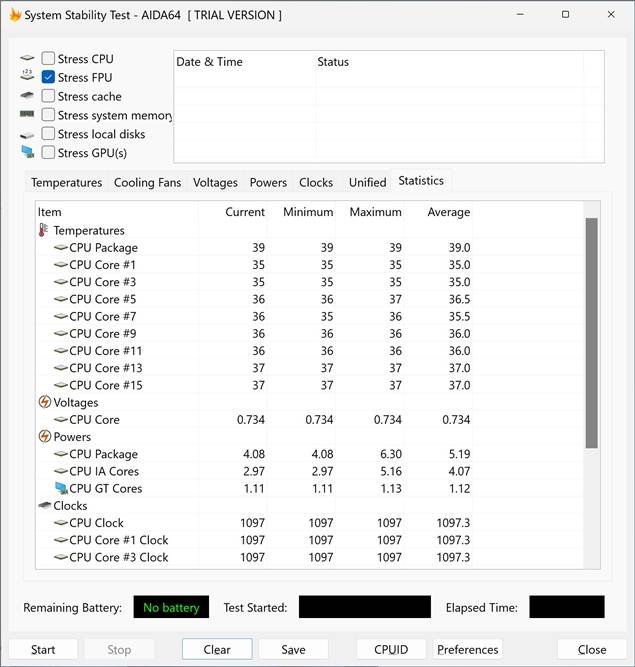The image size is (635, 667).
Task: Click the CPUID button
Action: point(390,649)
